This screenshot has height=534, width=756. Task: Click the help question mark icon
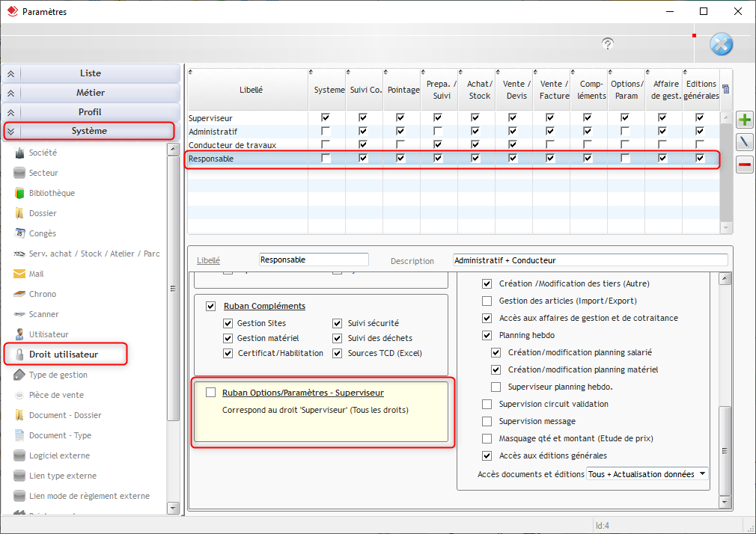pyautogui.click(x=608, y=43)
